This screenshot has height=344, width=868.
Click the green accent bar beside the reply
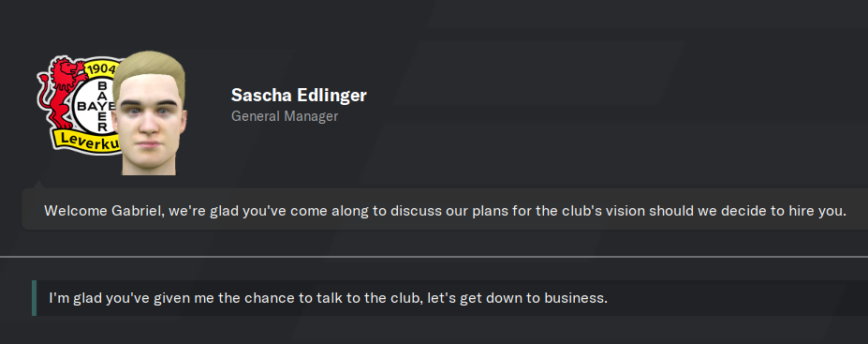35,298
